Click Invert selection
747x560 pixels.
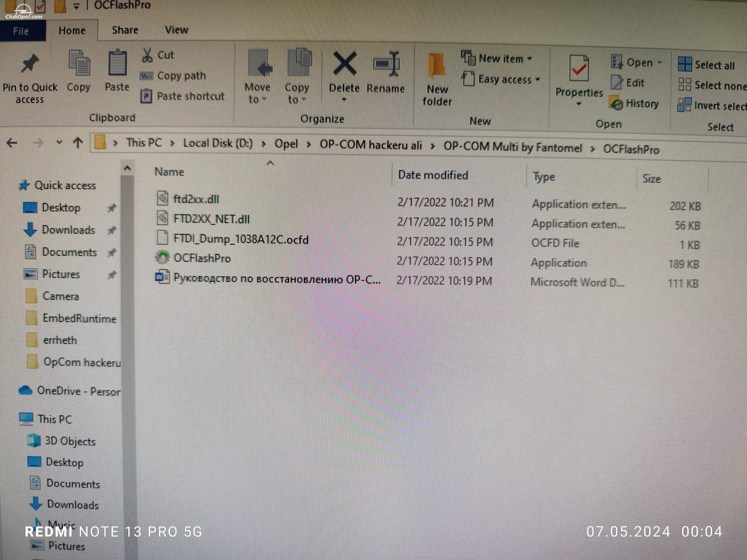pyautogui.click(x=712, y=106)
